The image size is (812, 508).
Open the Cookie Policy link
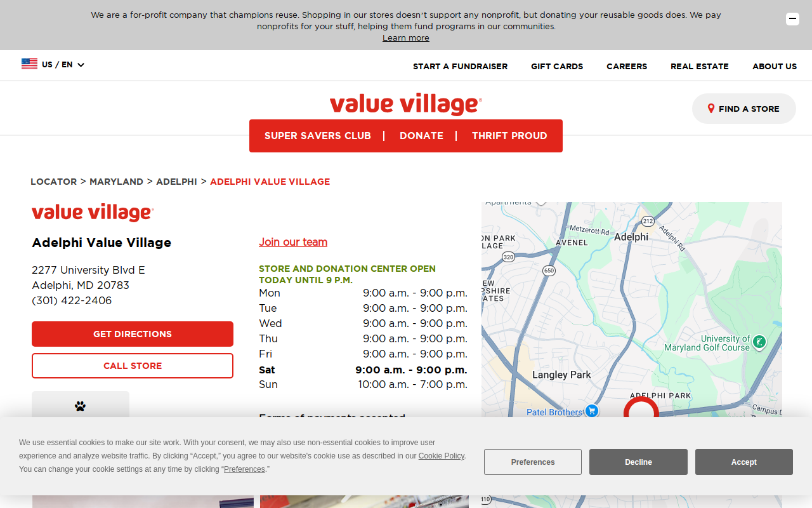[x=442, y=456]
